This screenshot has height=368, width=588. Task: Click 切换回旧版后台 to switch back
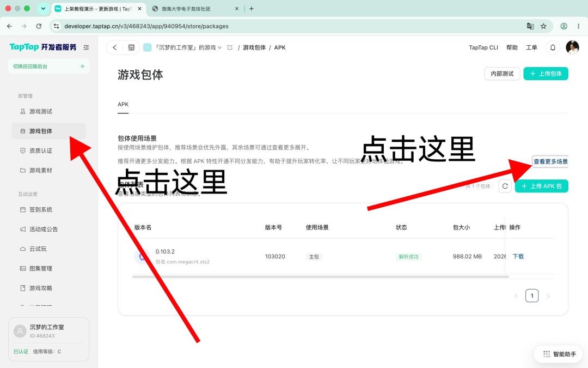coord(49,66)
